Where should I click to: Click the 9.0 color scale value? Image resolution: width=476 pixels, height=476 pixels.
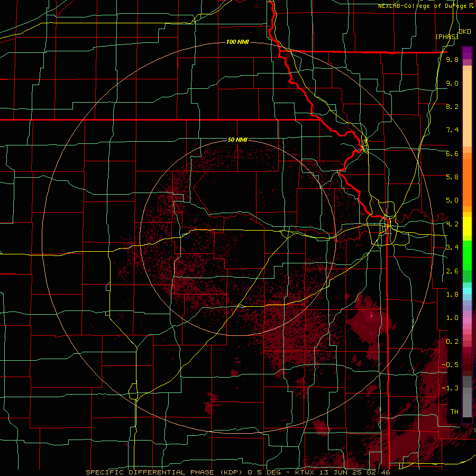pos(452,84)
